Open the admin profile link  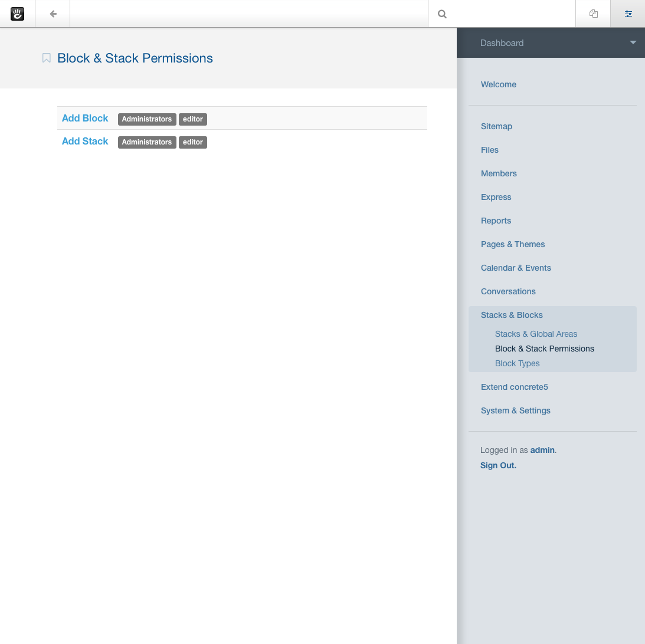pos(542,450)
